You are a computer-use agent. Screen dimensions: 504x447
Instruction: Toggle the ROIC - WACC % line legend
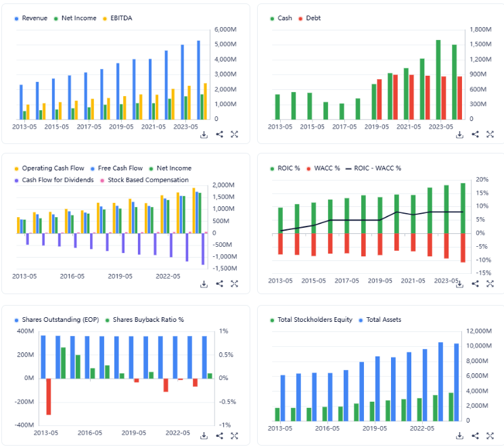coord(373,168)
